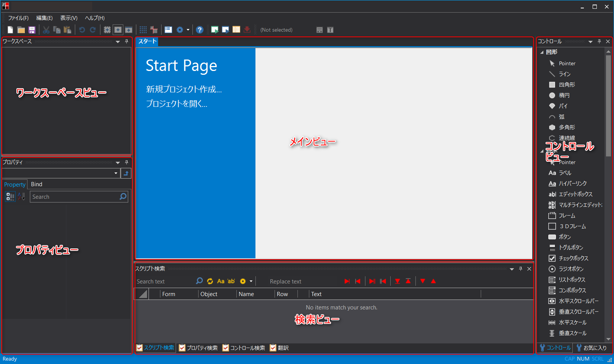This screenshot has width=614, height=364.
Task: Open help via the ? toolbar icon
Action: 200,29
